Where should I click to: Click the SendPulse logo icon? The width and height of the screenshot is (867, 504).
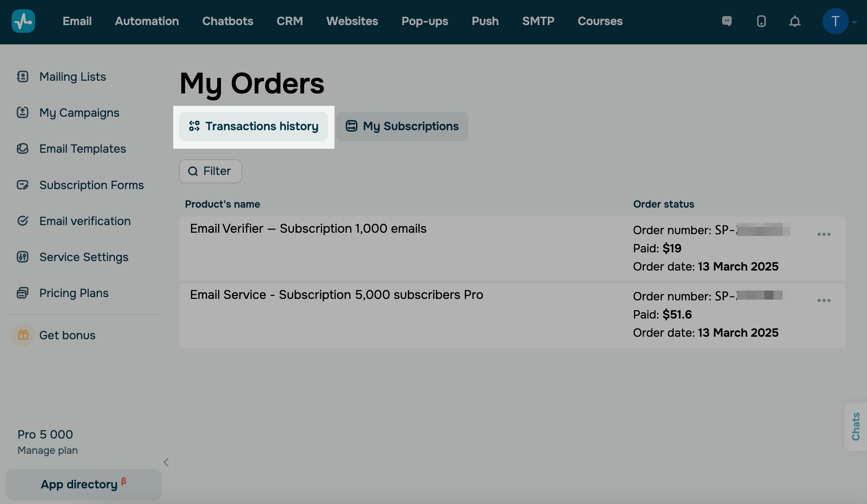click(23, 21)
